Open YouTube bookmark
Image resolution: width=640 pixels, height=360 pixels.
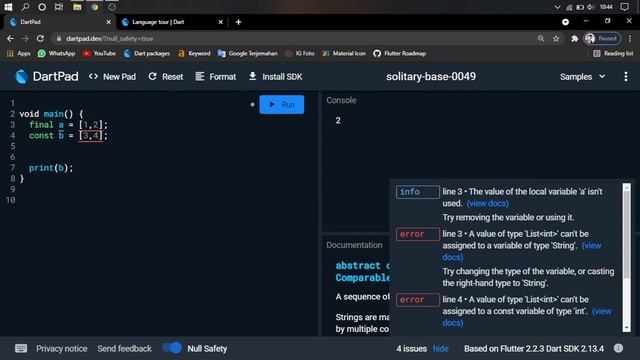pos(99,53)
